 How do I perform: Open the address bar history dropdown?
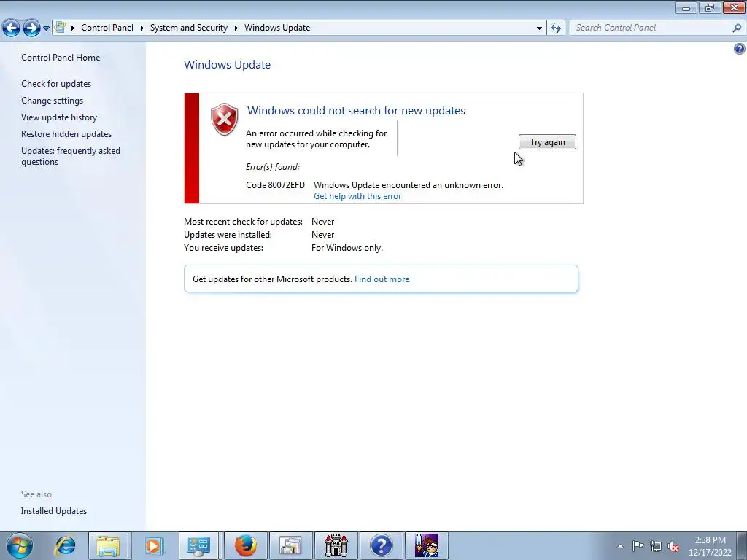pyautogui.click(x=539, y=28)
